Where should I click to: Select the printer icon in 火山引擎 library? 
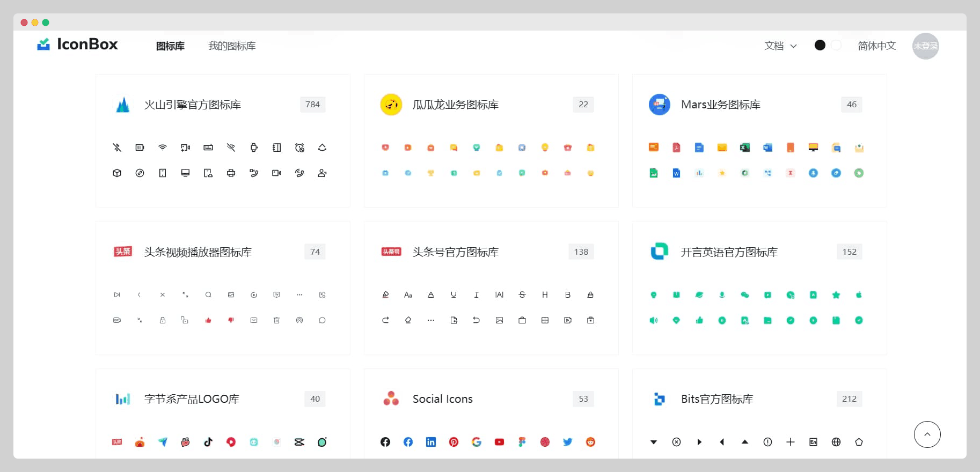pos(231,173)
